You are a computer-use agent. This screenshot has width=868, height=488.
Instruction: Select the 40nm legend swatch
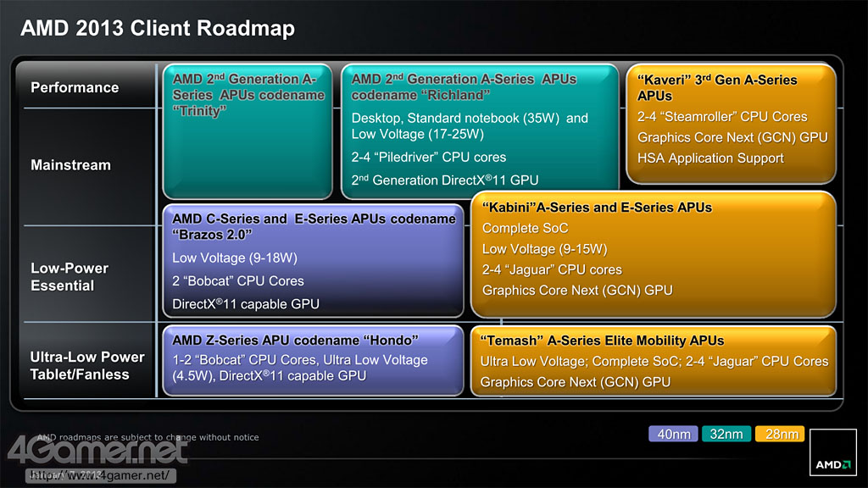pyautogui.click(x=673, y=434)
